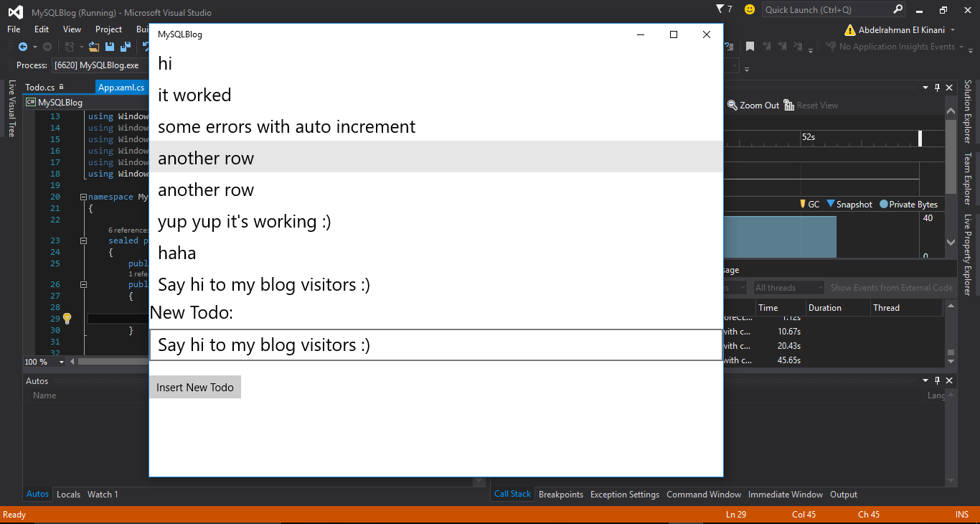Toggle bookmark using the bookmark icon

tap(750, 47)
